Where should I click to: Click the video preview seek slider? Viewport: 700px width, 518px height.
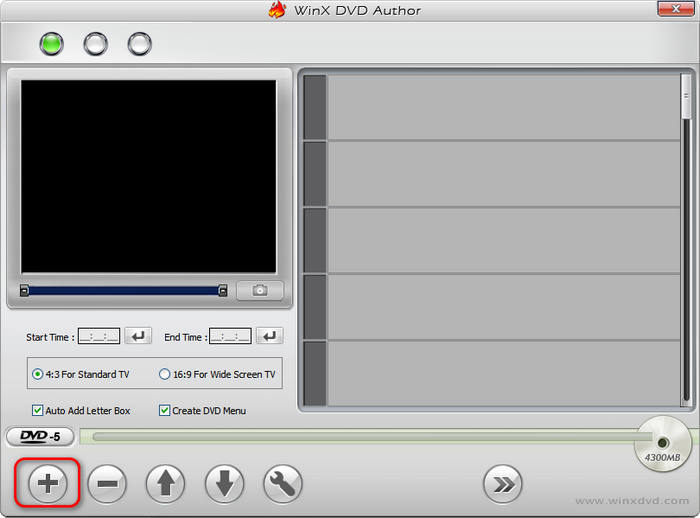124,291
